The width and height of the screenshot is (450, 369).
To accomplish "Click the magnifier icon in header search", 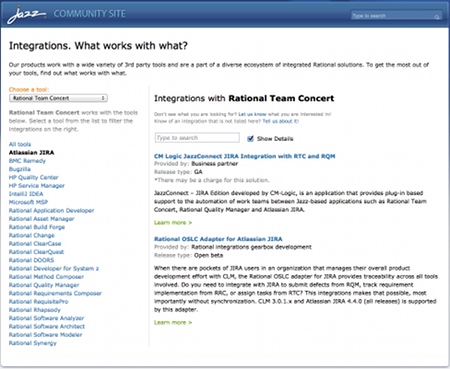I will (x=437, y=16).
